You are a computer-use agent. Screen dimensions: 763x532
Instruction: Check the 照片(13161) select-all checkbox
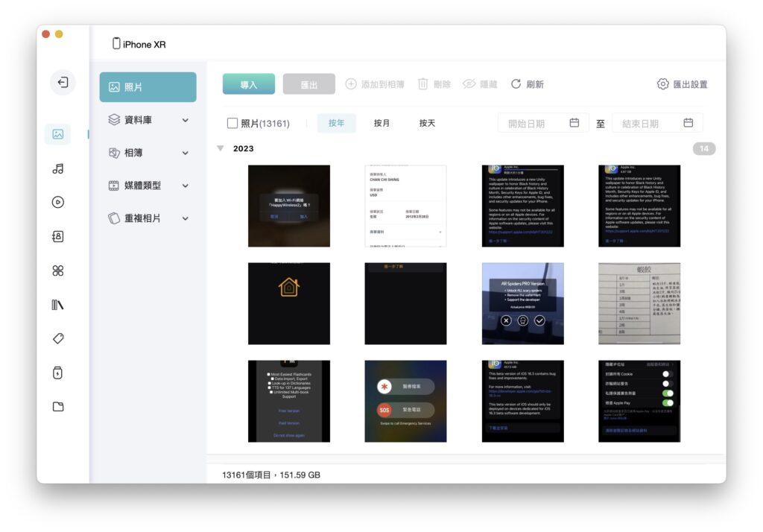(x=232, y=123)
